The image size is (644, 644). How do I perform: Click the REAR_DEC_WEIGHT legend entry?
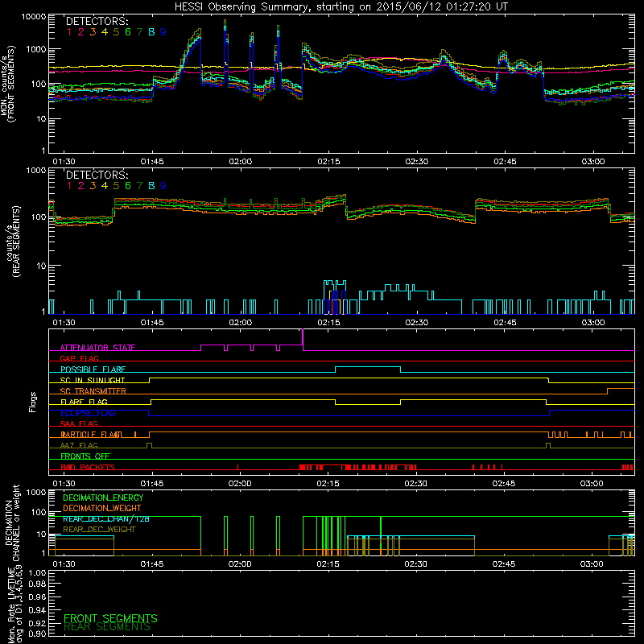click(x=99, y=530)
